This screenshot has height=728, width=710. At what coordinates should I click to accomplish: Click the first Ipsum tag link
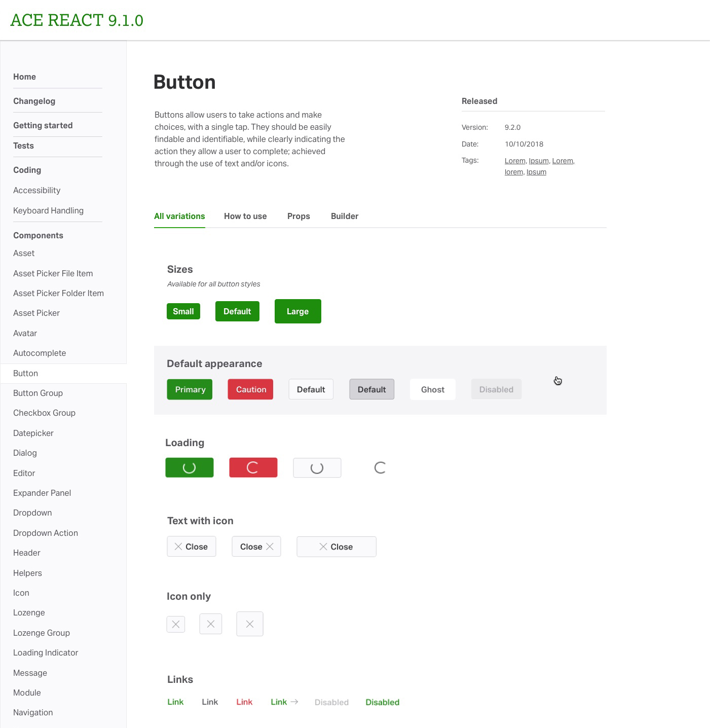539,161
